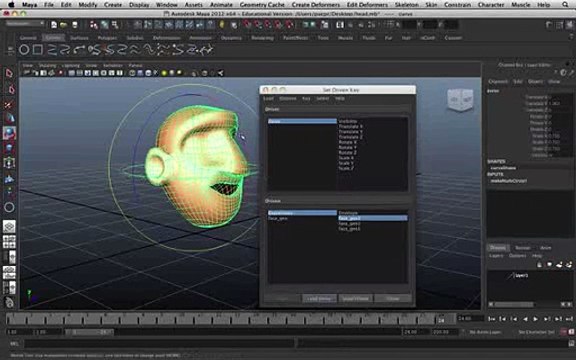Select the NURBS circle shelf icon
The image size is (576, 360).
(24, 50)
